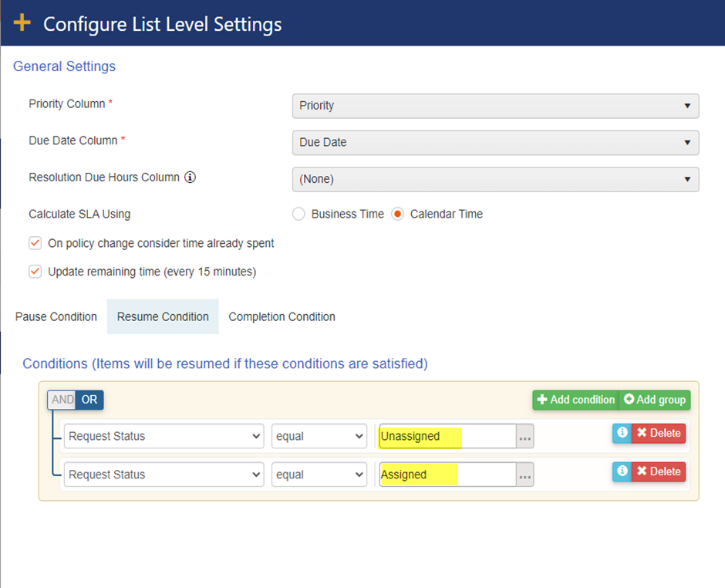Open the Priority Column dropdown

click(x=495, y=106)
